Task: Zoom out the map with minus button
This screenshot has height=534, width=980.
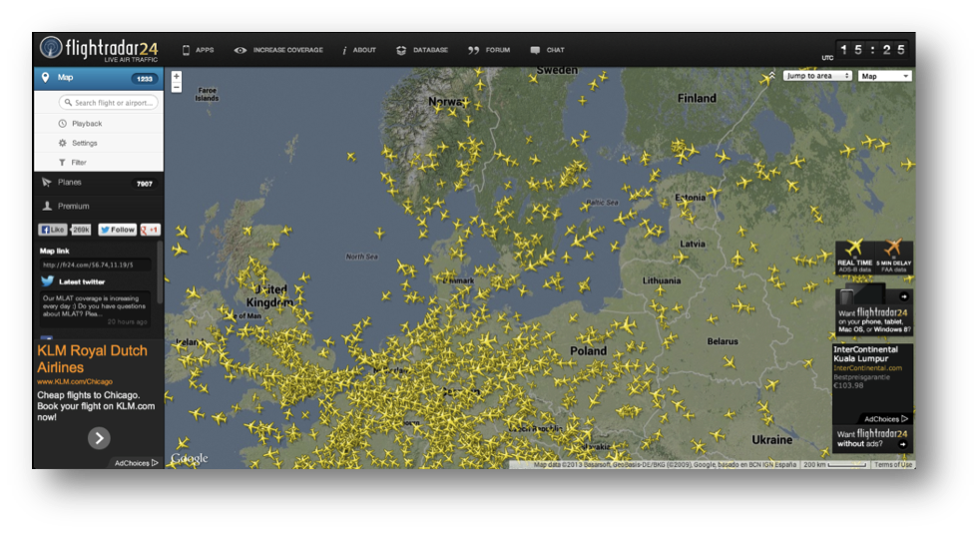Action: click(177, 87)
